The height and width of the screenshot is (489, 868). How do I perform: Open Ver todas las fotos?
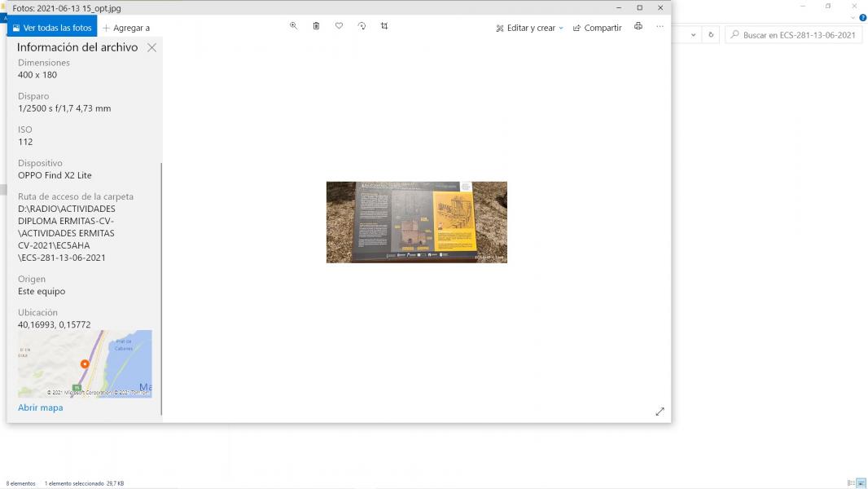click(52, 28)
